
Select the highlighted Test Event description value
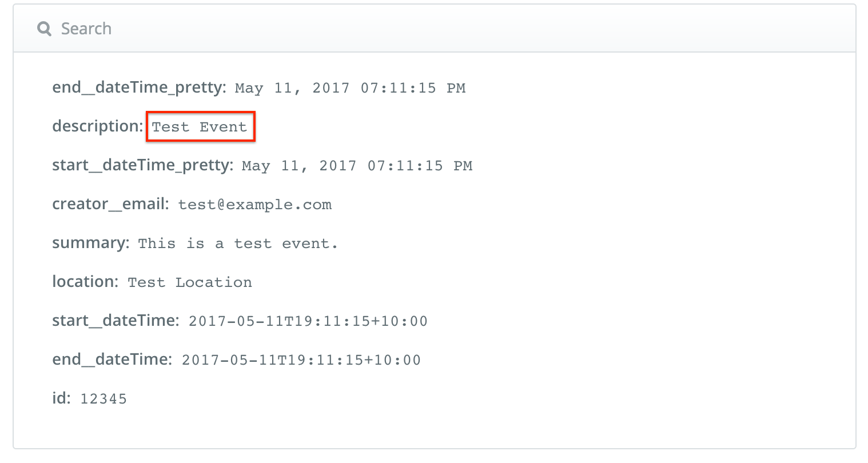[200, 127]
